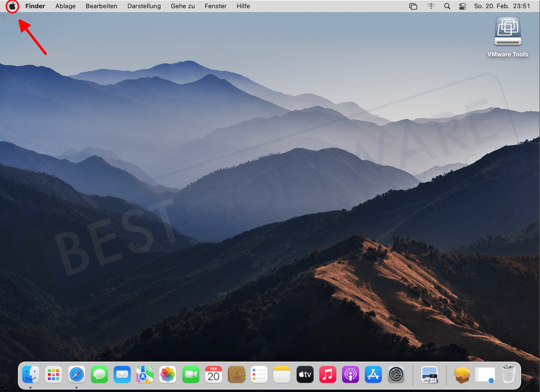Open the Podcasts app
Image resolution: width=540 pixels, height=392 pixels.
(x=350, y=375)
